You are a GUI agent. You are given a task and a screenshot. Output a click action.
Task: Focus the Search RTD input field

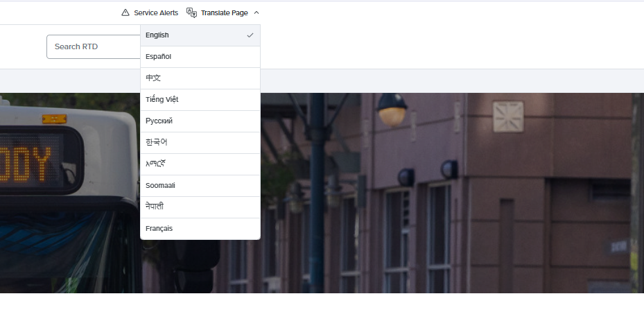(94, 47)
